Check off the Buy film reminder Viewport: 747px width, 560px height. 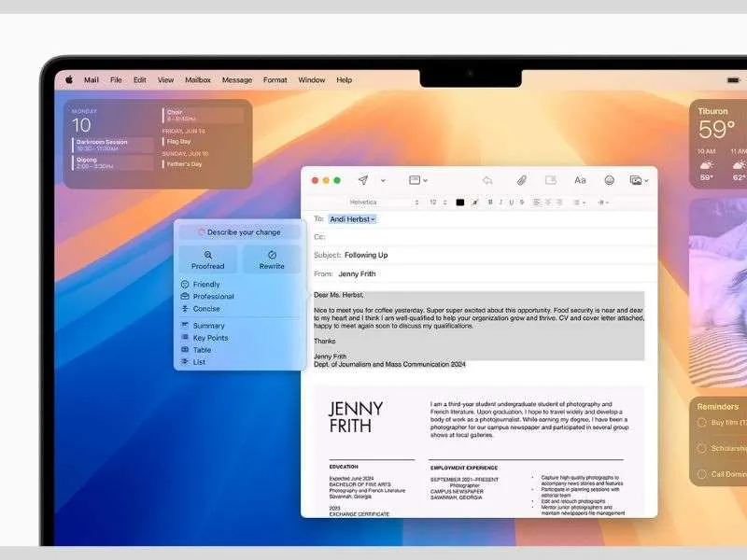(x=702, y=423)
